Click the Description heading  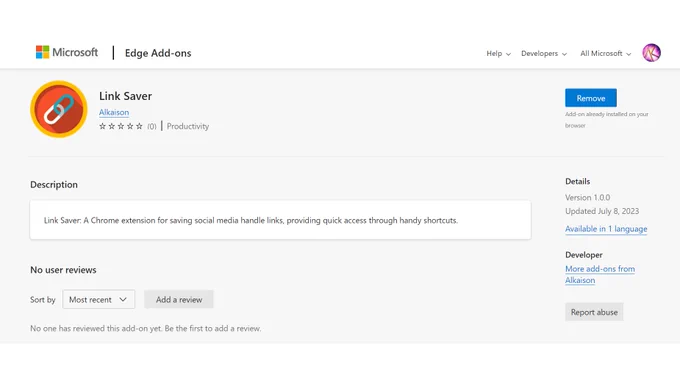tap(54, 185)
